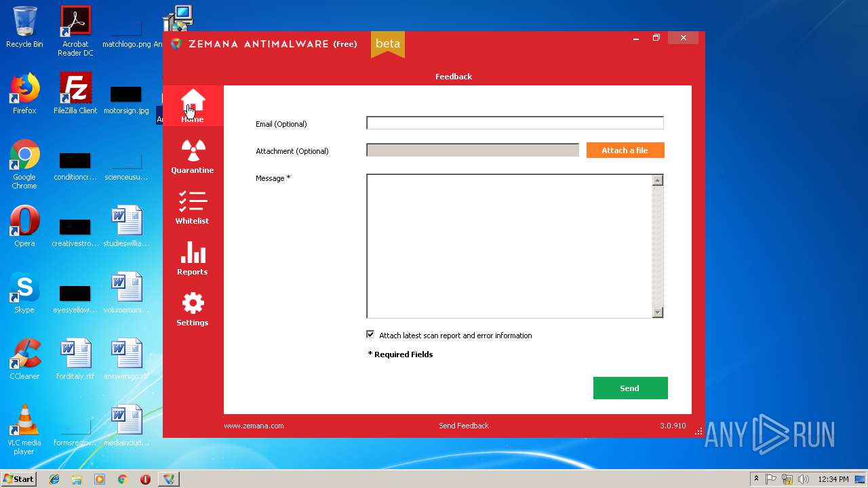Select the studieswillia document icon

pyautogui.click(x=126, y=226)
